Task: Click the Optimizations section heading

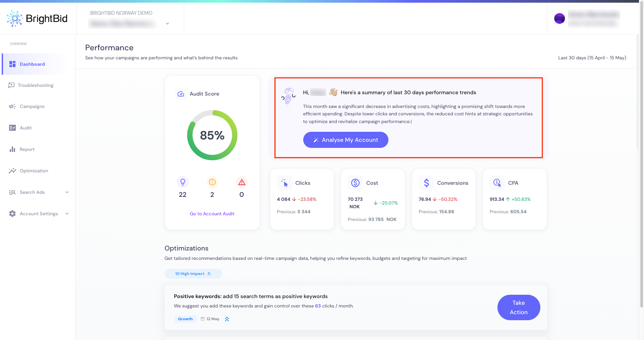Action: click(186, 248)
